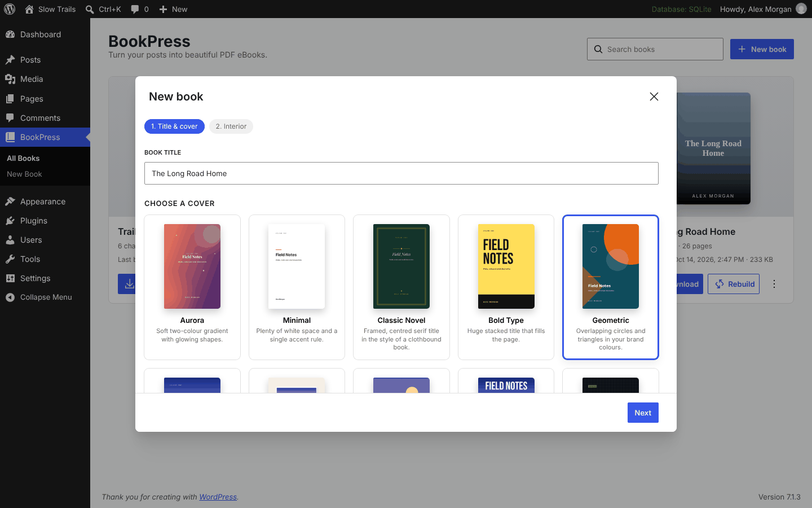
Task: Open Tools menu
Action: [45, 259]
